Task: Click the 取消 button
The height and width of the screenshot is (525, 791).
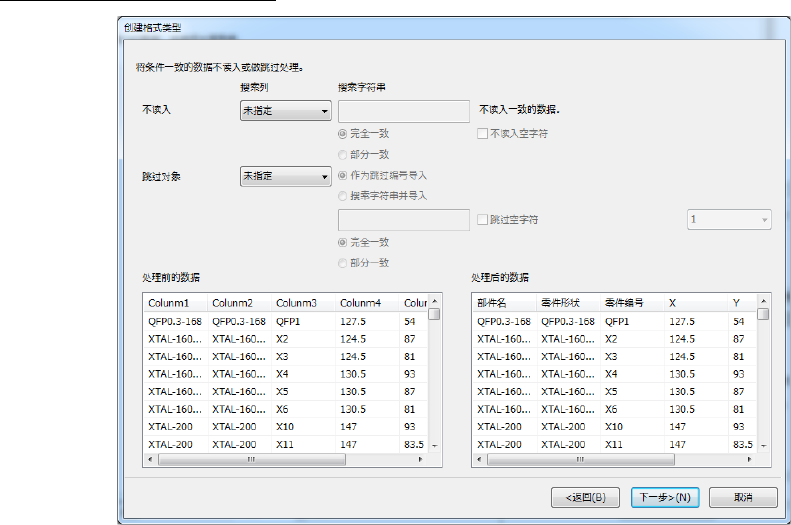Action: pyautogui.click(x=743, y=497)
